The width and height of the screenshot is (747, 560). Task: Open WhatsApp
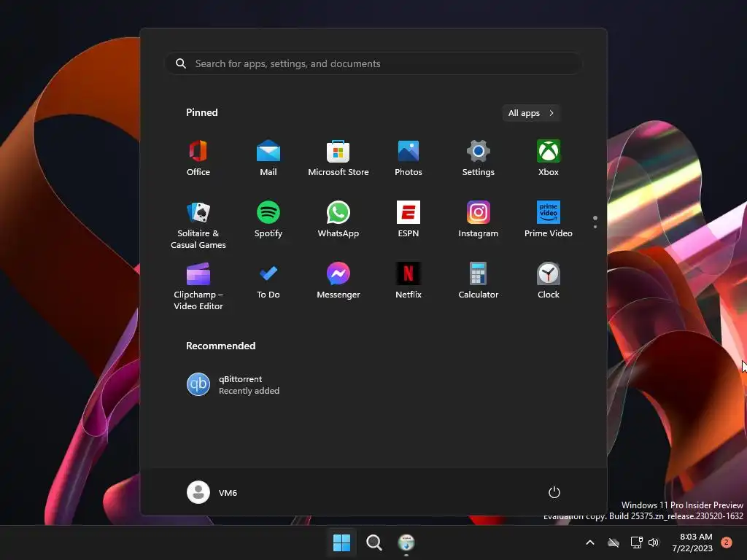pyautogui.click(x=338, y=220)
